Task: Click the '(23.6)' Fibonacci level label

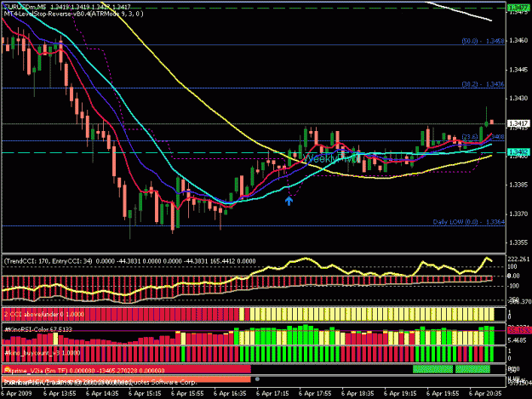Action: tap(470, 137)
